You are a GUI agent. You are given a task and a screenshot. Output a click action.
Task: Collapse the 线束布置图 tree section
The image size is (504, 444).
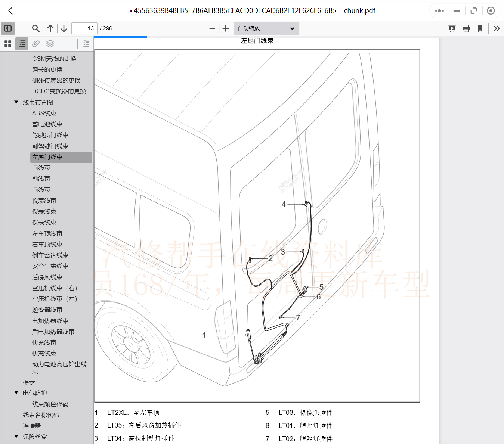pyautogui.click(x=16, y=102)
